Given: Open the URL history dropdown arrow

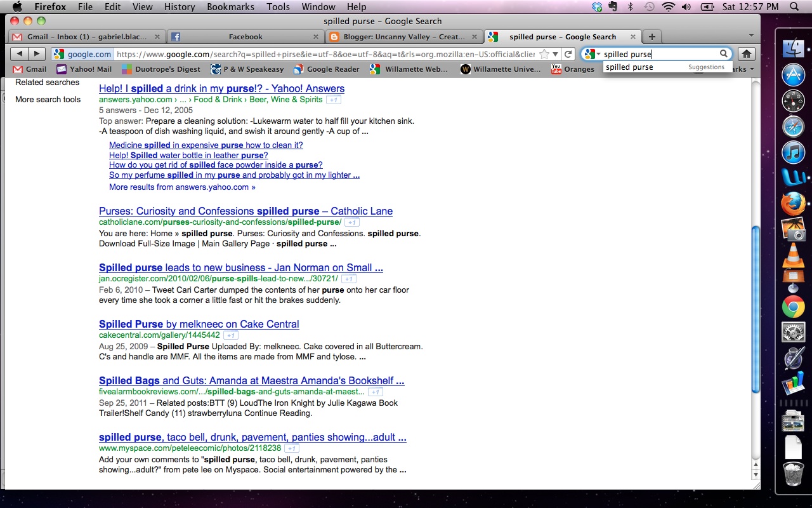Looking at the screenshot, I should coord(555,55).
